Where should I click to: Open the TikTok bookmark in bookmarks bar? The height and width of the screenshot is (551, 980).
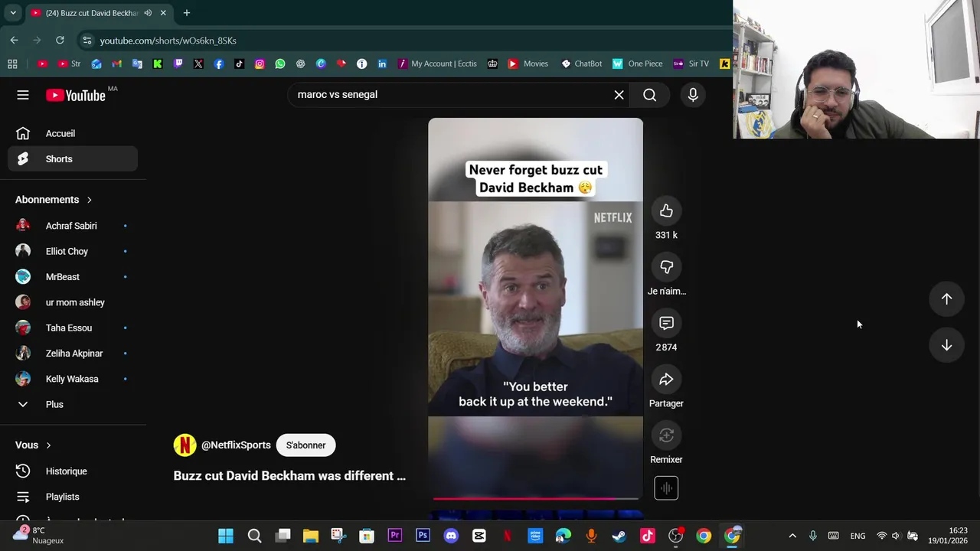tap(239, 64)
